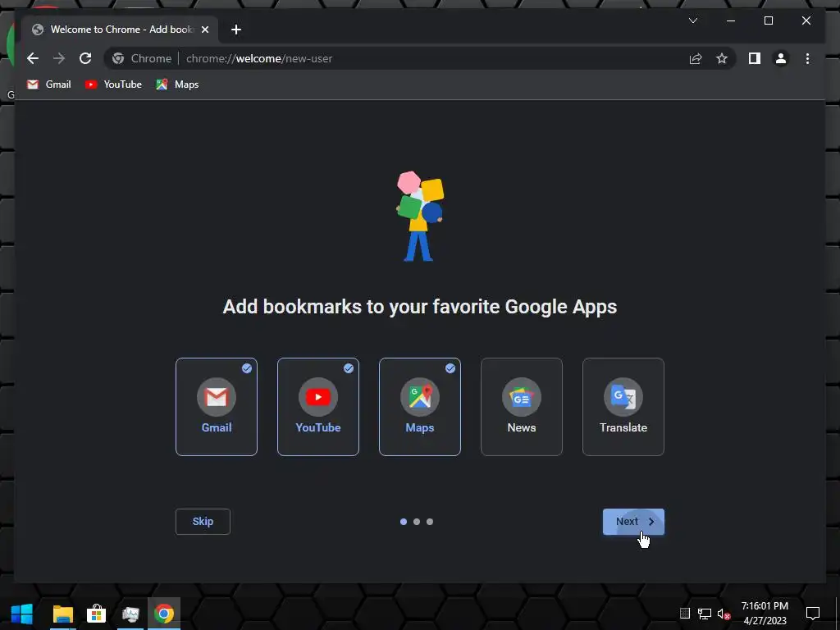Click the taskbar app left of Chrome
This screenshot has height=630, width=840.
(130, 614)
